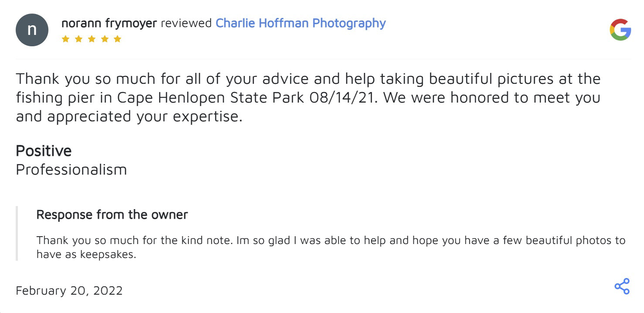Click the bold "Positive" label

(x=44, y=151)
